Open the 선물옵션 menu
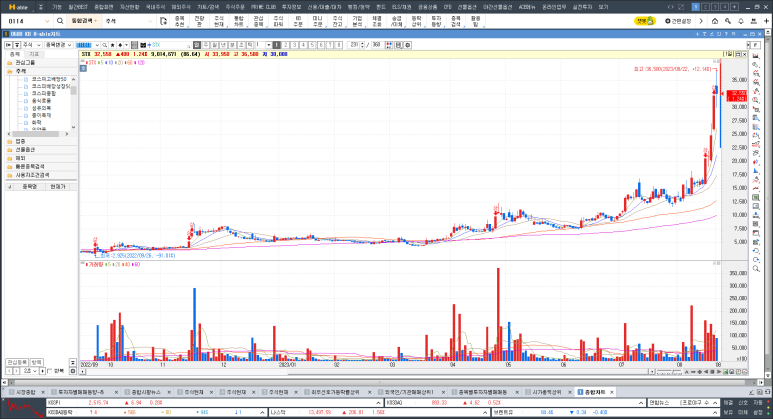The width and height of the screenshot is (773, 419). [x=466, y=7]
